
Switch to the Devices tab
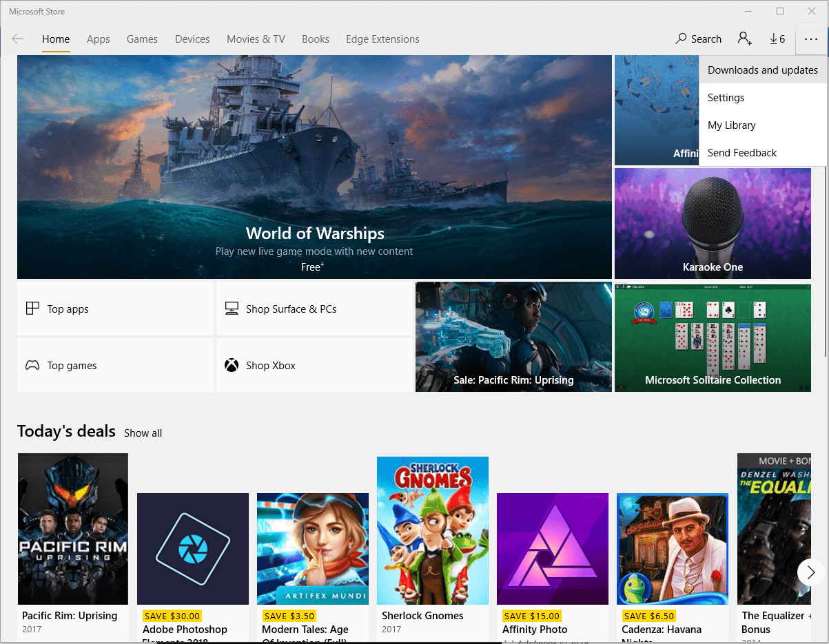pyautogui.click(x=192, y=39)
